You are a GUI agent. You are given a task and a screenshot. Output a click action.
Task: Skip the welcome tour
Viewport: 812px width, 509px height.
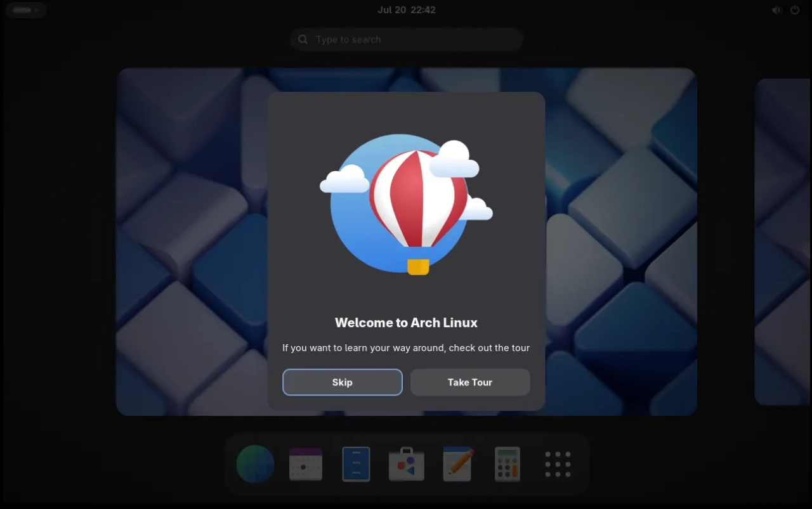click(343, 382)
